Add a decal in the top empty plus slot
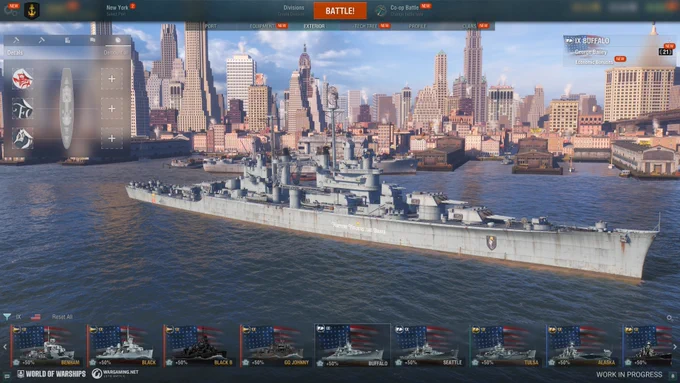Screen dimensions: 680x383 112,79
